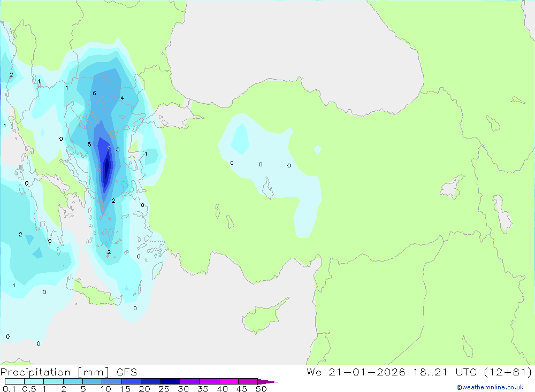The image size is (535, 392).
Task: Pick the 10–15 mm legend color swatch
Action: pyautogui.click(x=112, y=381)
